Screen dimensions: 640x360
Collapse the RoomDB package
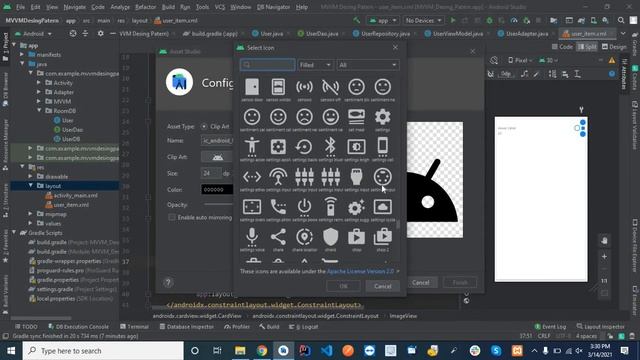[x=40, y=111]
